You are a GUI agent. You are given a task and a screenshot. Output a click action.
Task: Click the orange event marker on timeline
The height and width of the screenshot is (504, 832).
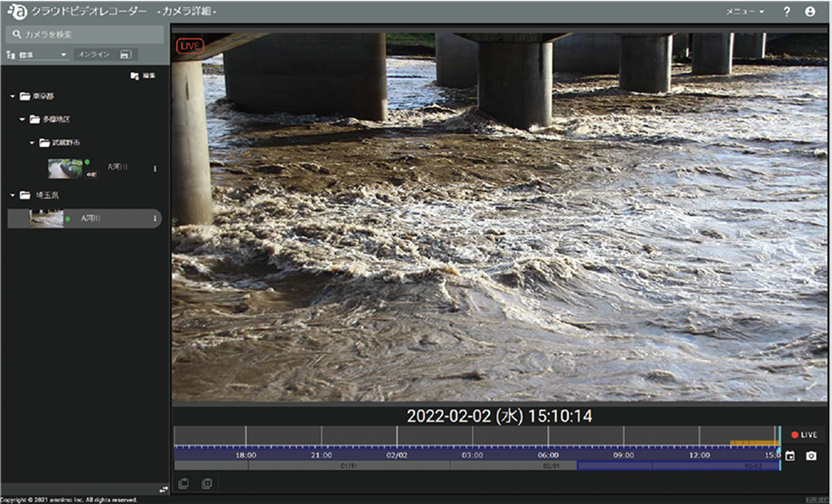pyautogui.click(x=755, y=442)
